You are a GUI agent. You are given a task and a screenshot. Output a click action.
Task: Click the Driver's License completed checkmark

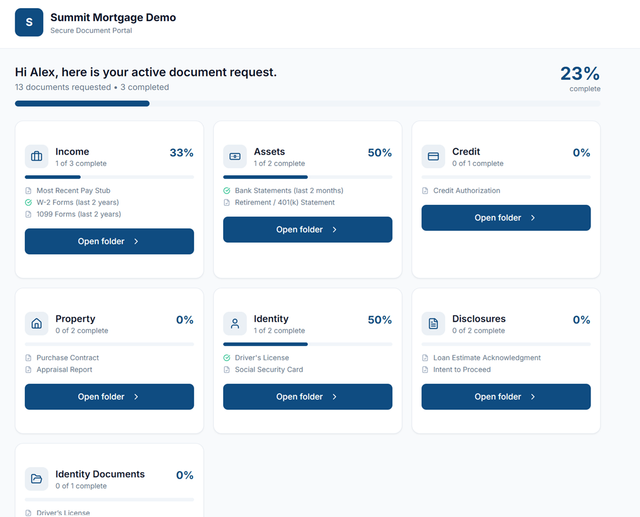[227, 358]
